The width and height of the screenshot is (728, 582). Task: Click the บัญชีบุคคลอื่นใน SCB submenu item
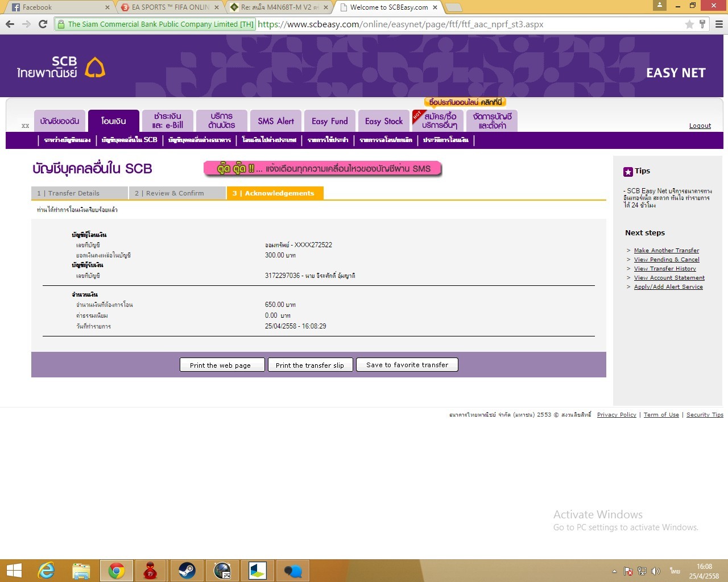pos(129,140)
